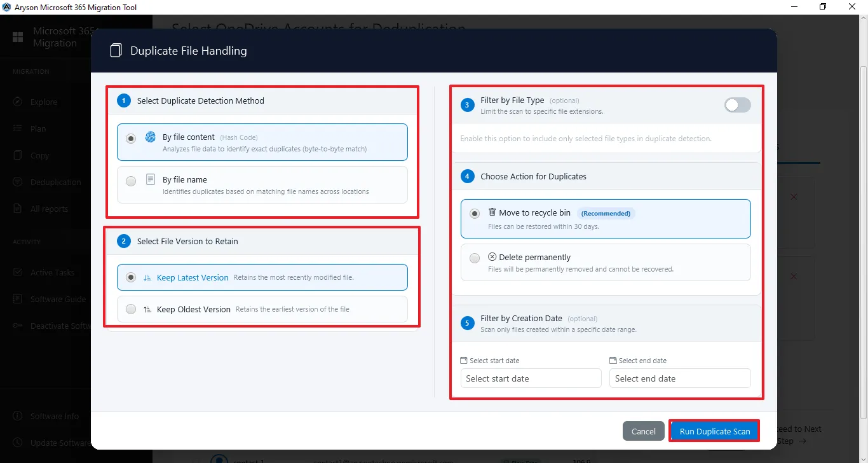Cancel the Duplicate File Handling dialog
The height and width of the screenshot is (463, 868).
pos(644,431)
